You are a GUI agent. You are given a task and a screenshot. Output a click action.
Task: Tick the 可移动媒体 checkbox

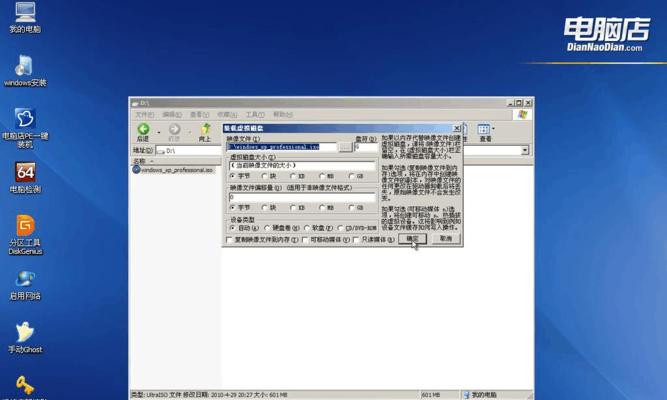[306, 240]
